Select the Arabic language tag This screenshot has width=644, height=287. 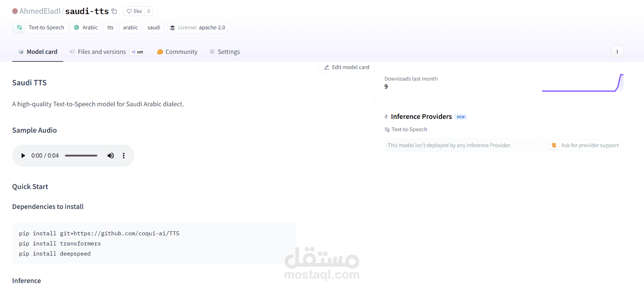(x=86, y=27)
